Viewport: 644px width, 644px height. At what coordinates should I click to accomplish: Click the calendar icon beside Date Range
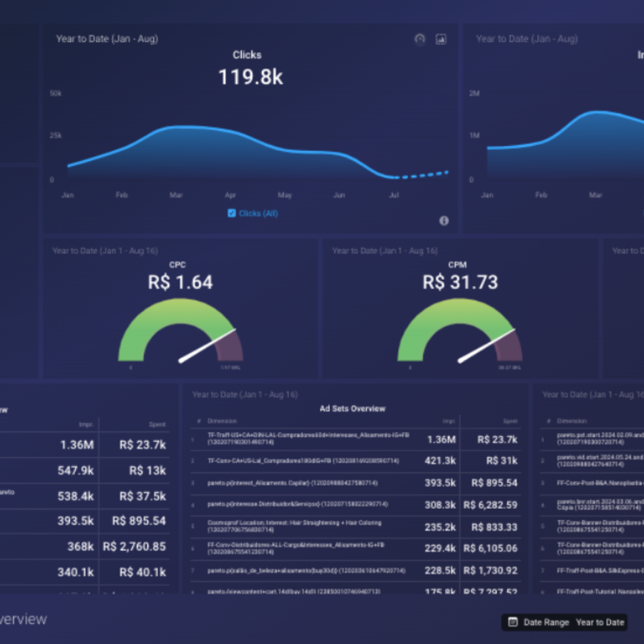[x=512, y=622]
